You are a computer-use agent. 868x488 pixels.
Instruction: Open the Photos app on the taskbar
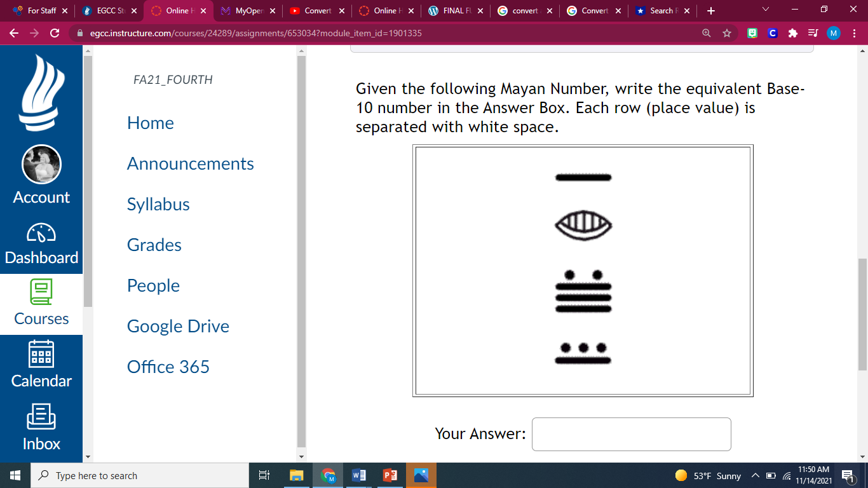[x=421, y=475]
